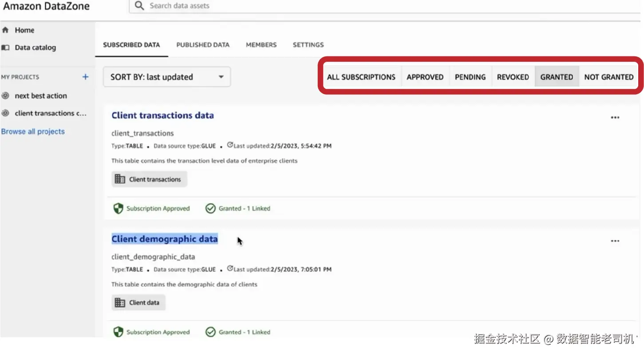Click Last updated 2/5/2023, 7:05:01 PM

[x=283, y=269]
